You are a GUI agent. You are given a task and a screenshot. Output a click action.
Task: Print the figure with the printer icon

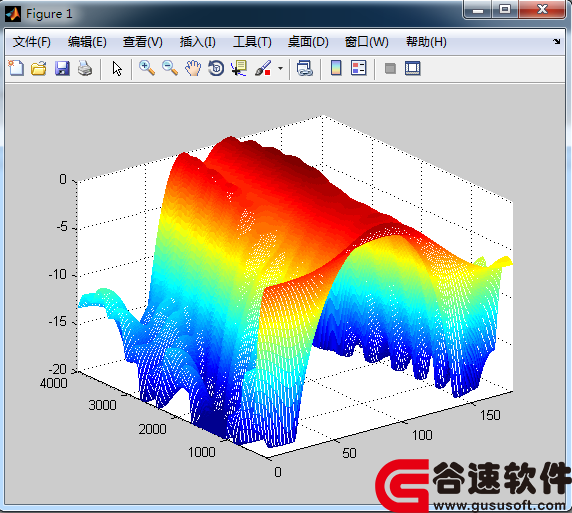tap(85, 68)
